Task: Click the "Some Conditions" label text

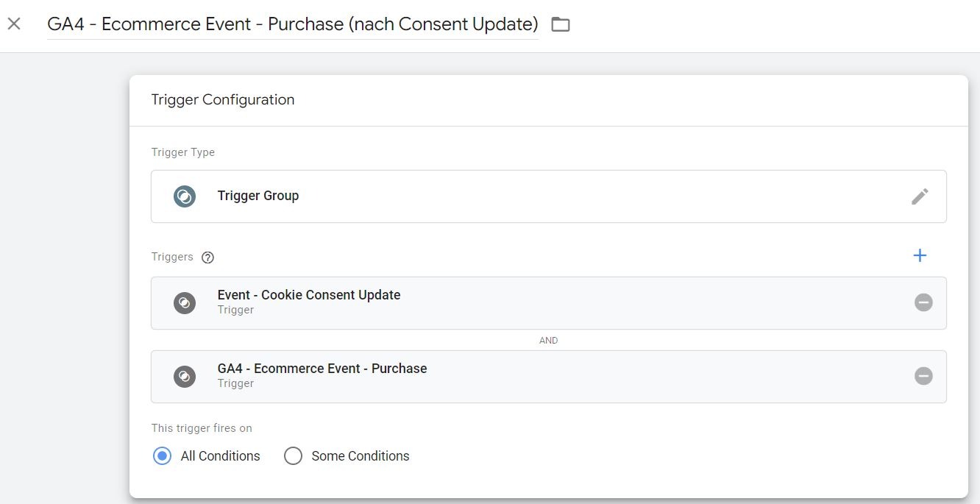Action: pyautogui.click(x=360, y=456)
